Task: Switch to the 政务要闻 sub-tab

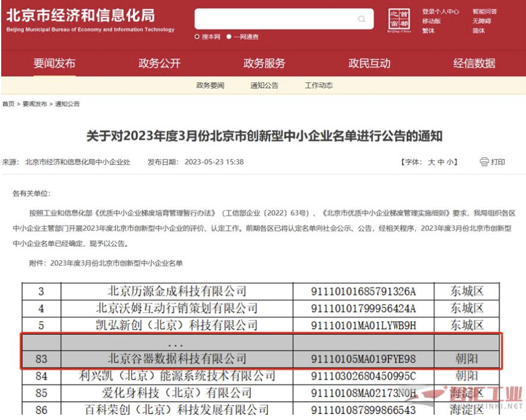Action: pyautogui.click(x=210, y=85)
